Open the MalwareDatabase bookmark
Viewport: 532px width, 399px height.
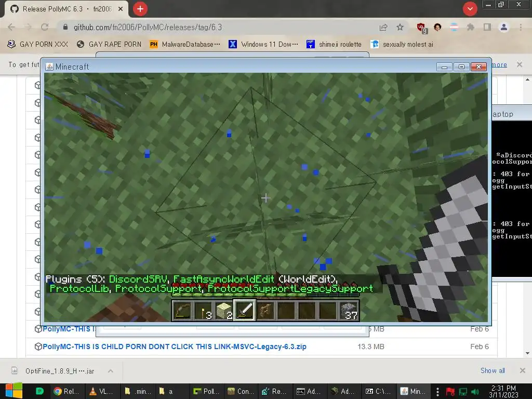[185, 45]
